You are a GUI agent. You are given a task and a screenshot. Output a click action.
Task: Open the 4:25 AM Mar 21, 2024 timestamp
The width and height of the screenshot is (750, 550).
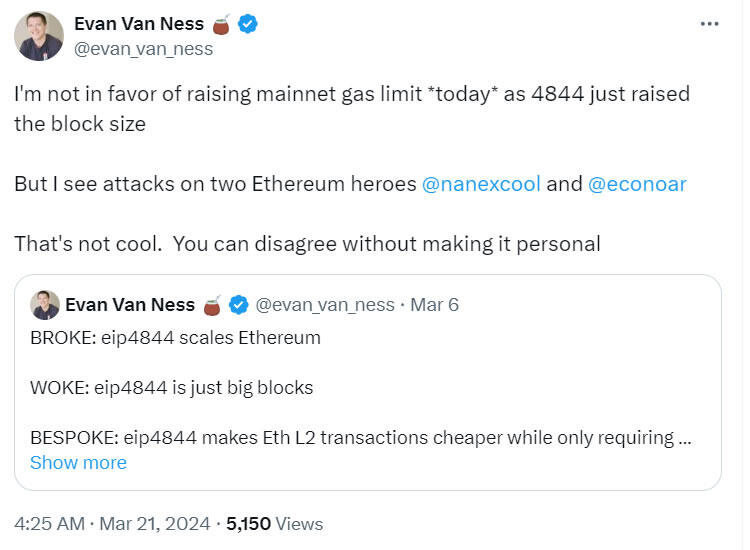point(112,523)
